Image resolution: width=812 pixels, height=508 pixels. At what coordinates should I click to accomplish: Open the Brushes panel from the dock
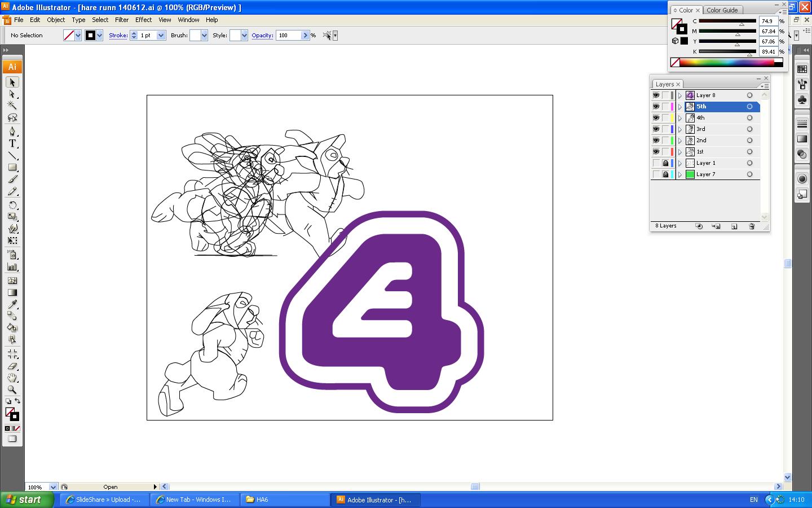click(x=802, y=84)
